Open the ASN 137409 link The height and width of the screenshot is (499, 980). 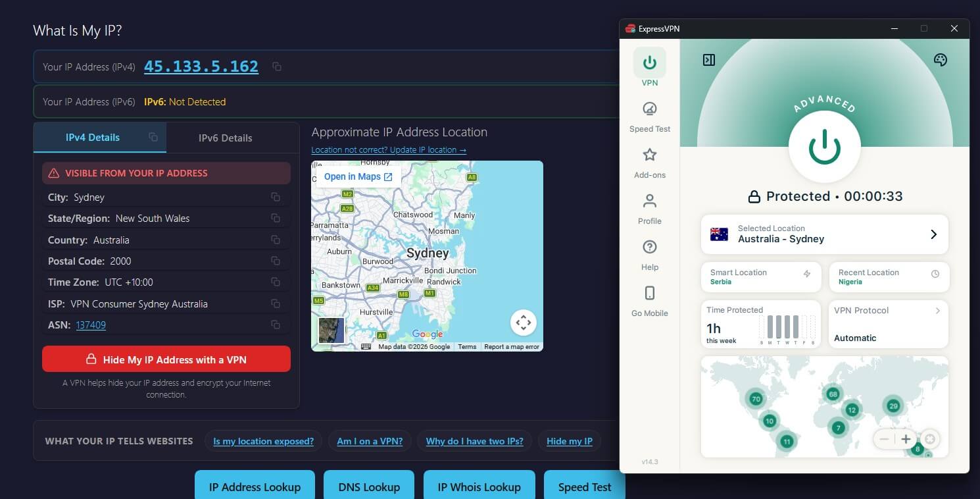[91, 325]
